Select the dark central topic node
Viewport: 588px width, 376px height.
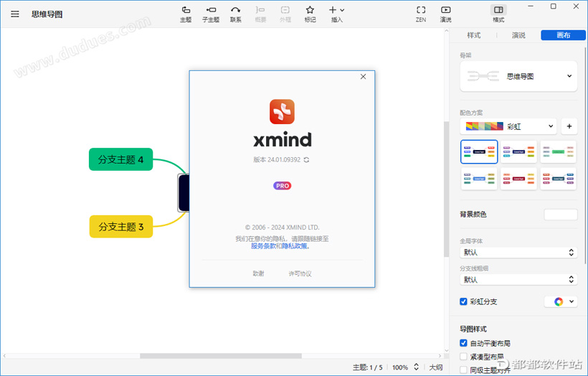click(x=184, y=193)
